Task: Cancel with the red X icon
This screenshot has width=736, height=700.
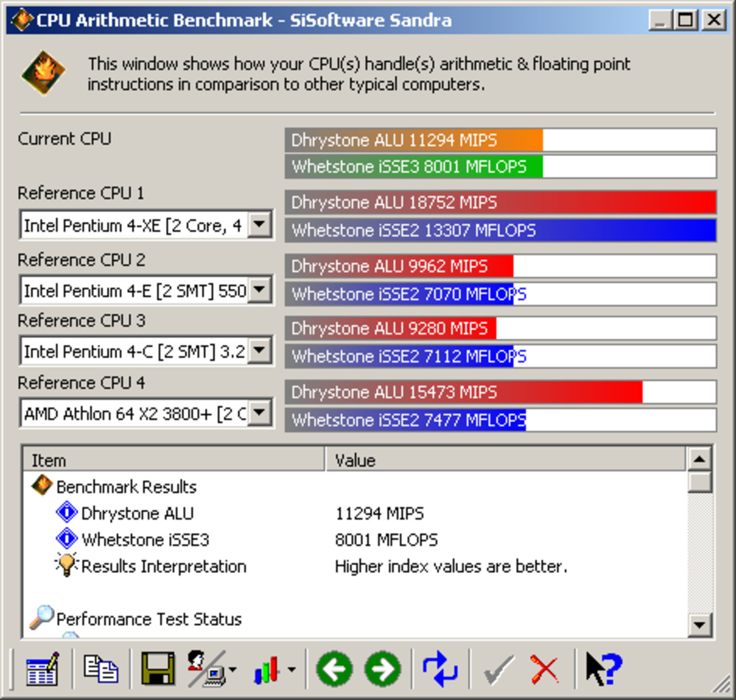Action: [545, 670]
